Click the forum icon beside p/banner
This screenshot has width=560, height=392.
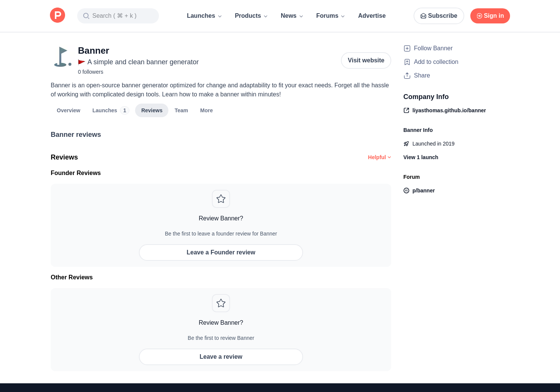(x=406, y=191)
